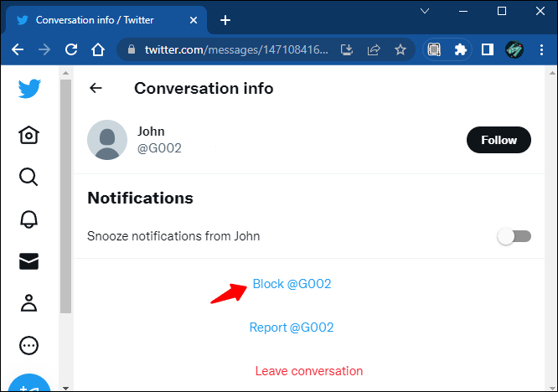
Task: Click the share page icon in address bar
Action: point(374,49)
